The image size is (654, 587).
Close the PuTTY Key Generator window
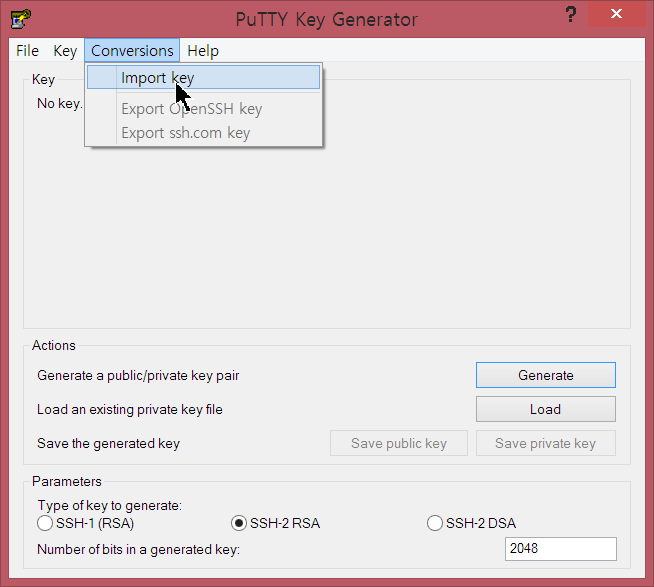(616, 14)
